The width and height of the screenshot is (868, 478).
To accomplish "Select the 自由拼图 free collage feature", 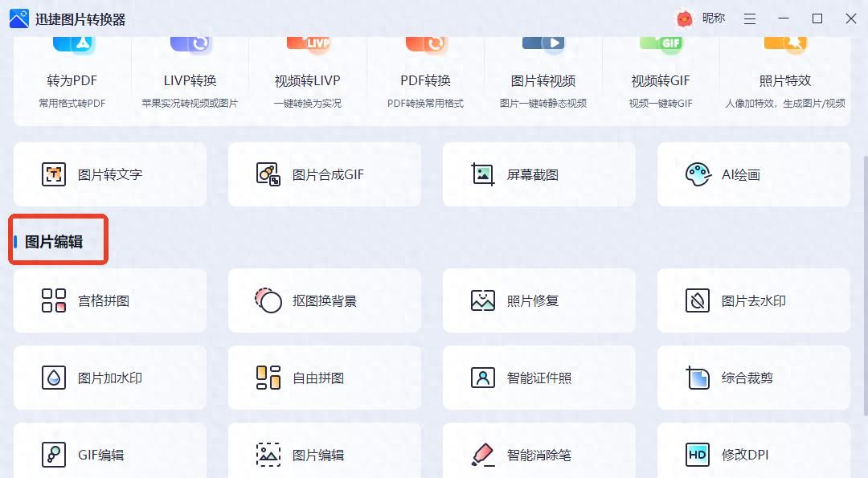I will [x=325, y=377].
